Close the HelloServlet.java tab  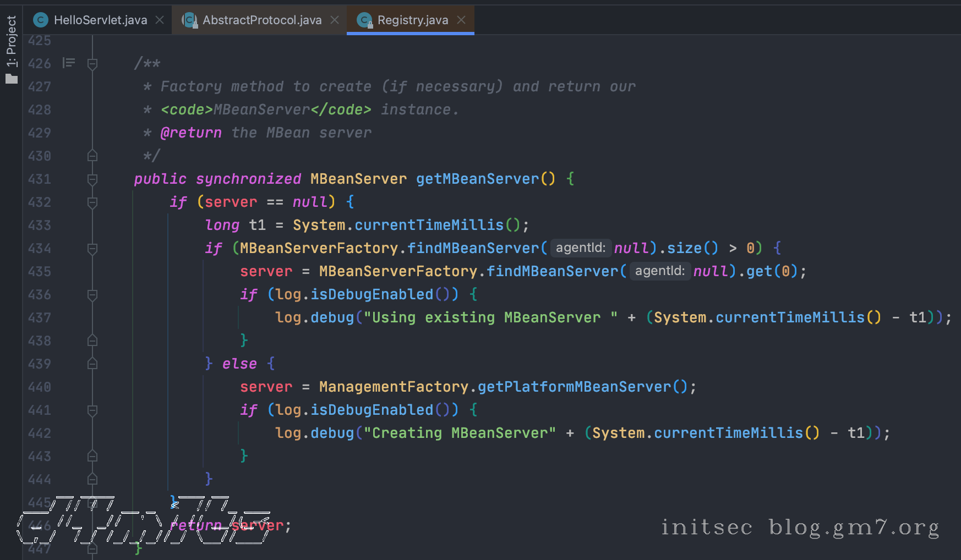pyautogui.click(x=160, y=20)
